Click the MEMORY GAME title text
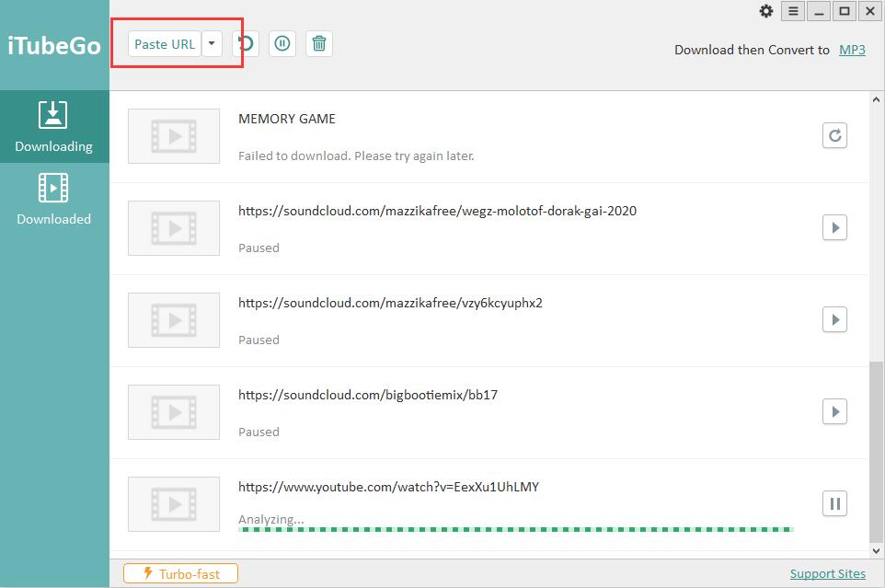The image size is (885, 588). pos(287,119)
